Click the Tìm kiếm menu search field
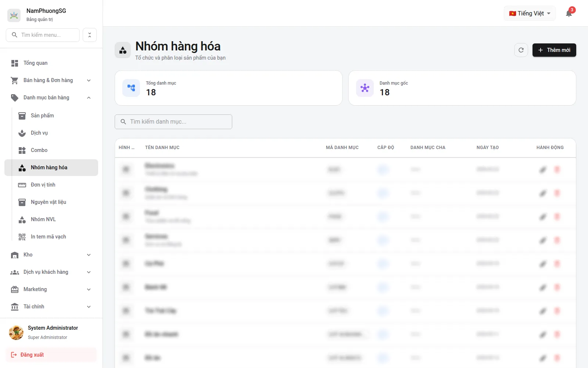588x368 pixels. point(43,35)
